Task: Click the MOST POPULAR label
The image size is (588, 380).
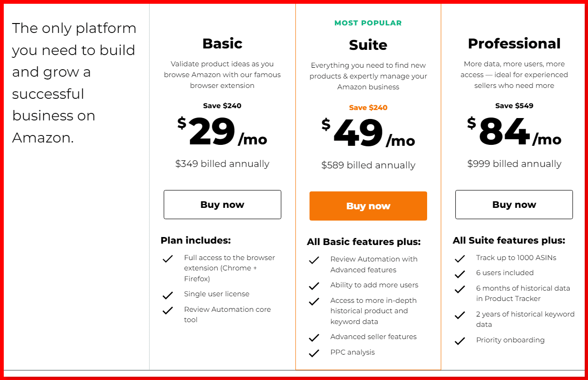Action: click(x=368, y=23)
